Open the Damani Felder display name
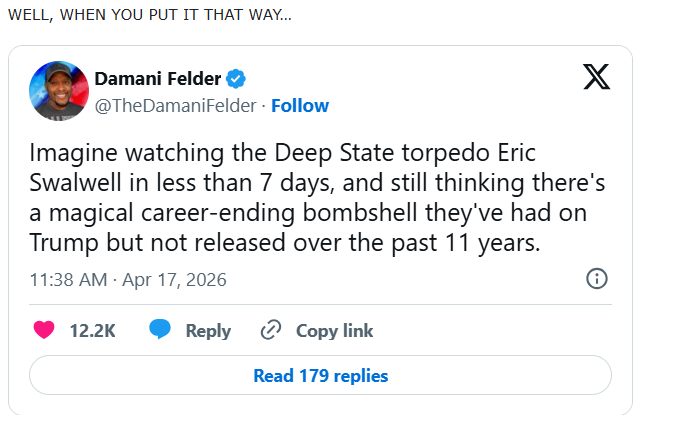686x442 pixels. [157, 79]
